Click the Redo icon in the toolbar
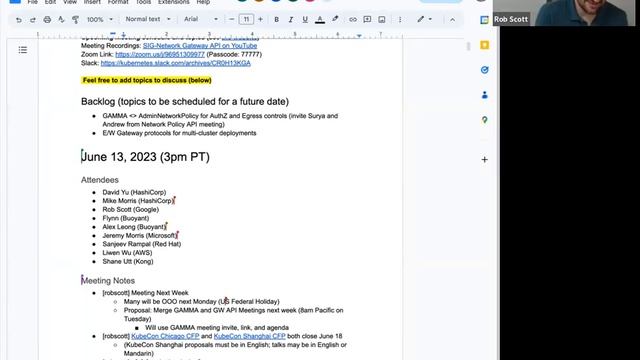The width and height of the screenshot is (640, 360). (x=33, y=20)
